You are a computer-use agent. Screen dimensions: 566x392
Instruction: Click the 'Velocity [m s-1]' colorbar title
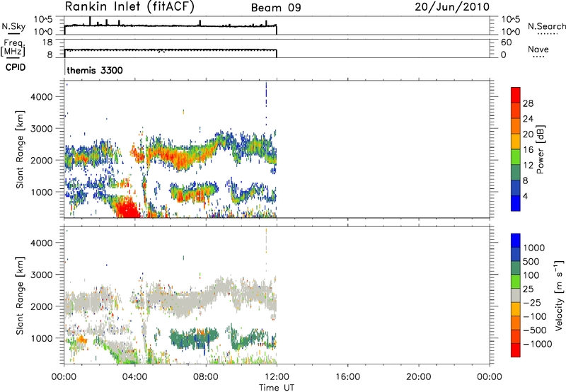point(559,295)
